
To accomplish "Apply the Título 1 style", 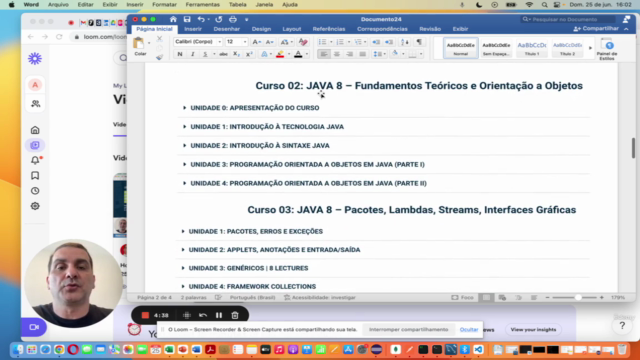I will pos(532,48).
